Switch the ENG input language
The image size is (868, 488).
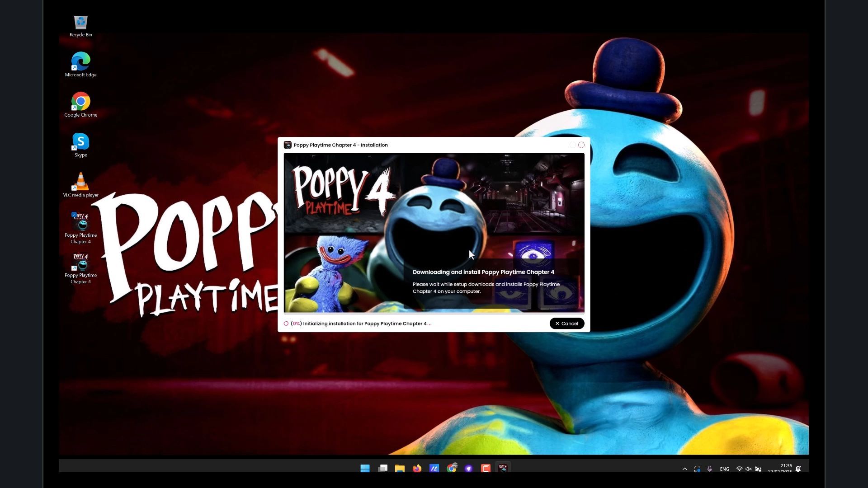(x=724, y=469)
